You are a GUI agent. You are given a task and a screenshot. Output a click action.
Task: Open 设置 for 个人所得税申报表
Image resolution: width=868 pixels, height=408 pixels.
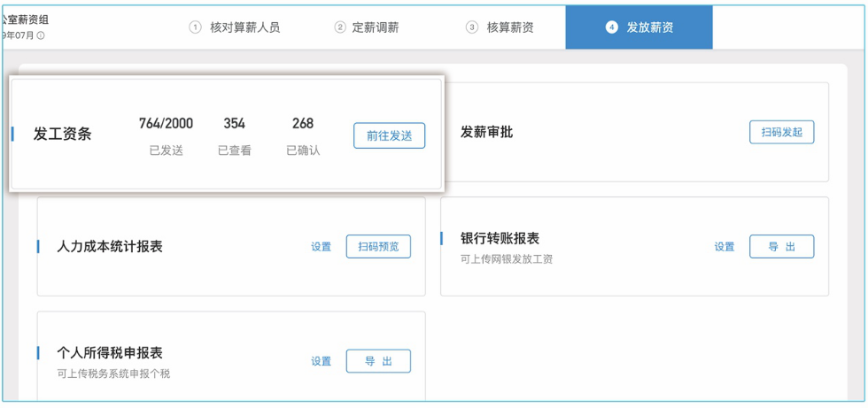[321, 361]
